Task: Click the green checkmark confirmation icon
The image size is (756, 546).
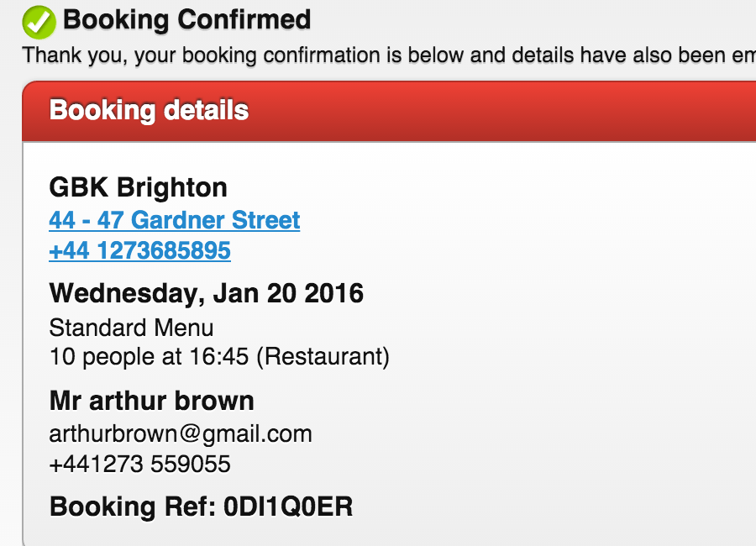Action: pos(39,22)
